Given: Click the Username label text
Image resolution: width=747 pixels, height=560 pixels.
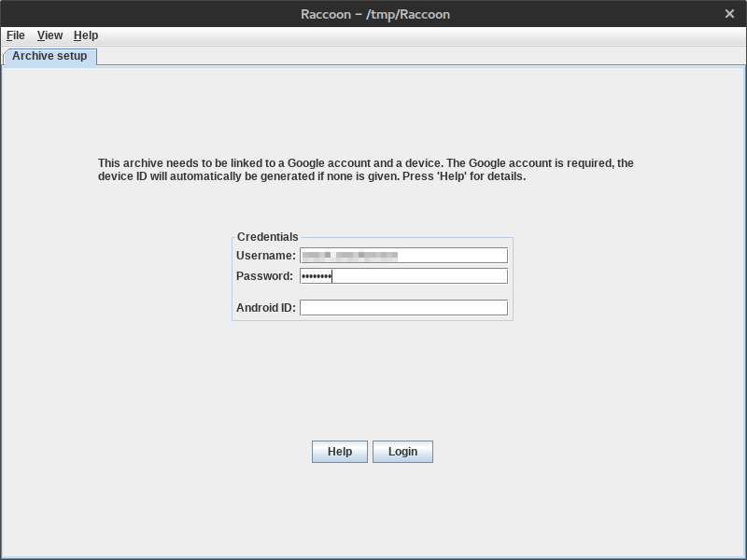Looking at the screenshot, I should (265, 256).
